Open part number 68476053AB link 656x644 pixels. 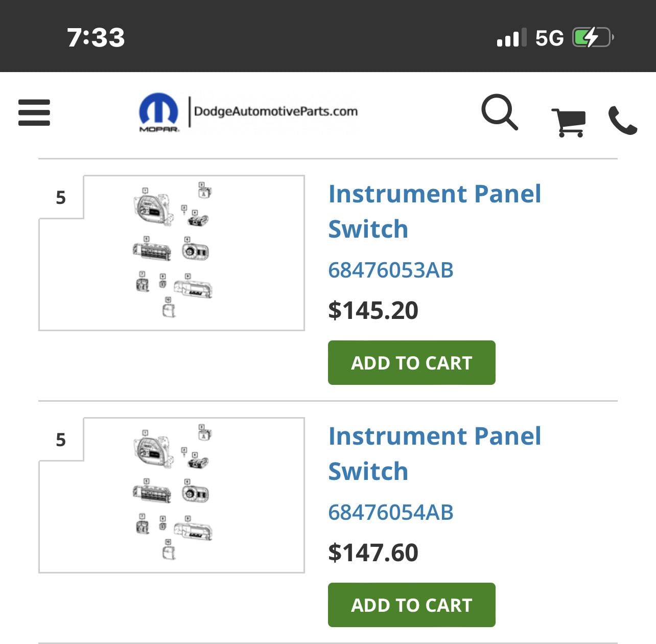click(x=391, y=270)
